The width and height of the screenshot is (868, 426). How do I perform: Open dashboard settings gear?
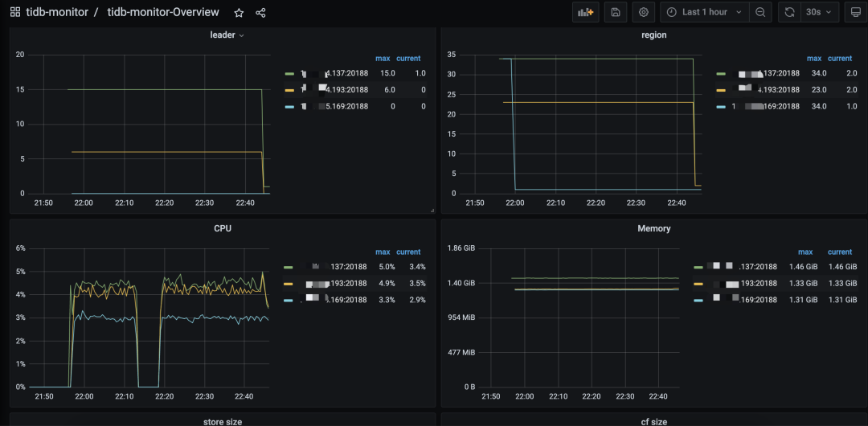point(642,12)
